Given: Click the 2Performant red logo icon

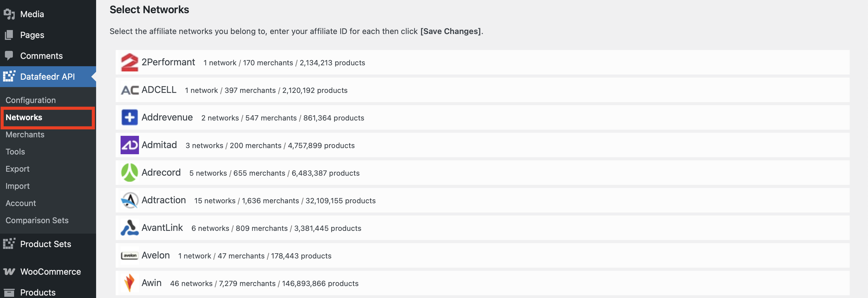Looking at the screenshot, I should (129, 63).
